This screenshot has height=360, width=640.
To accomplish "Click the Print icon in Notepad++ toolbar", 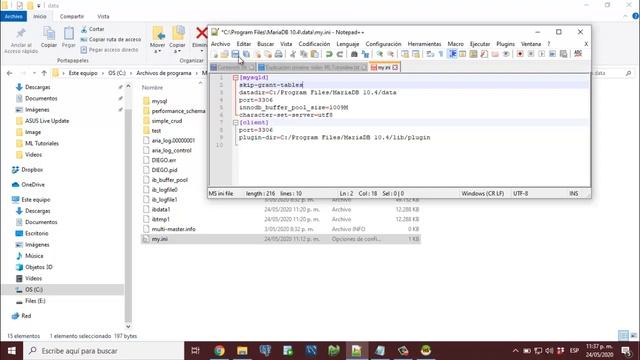I will 279,54.
